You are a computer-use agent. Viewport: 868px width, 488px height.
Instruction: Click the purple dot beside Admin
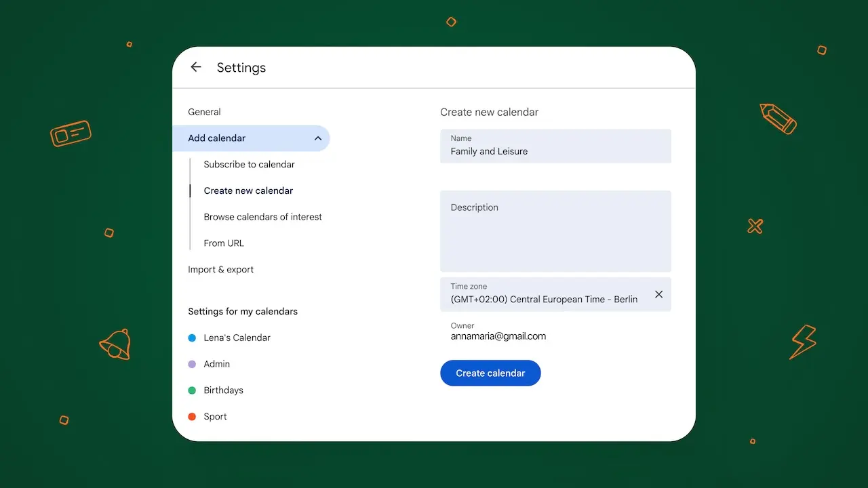tap(192, 364)
